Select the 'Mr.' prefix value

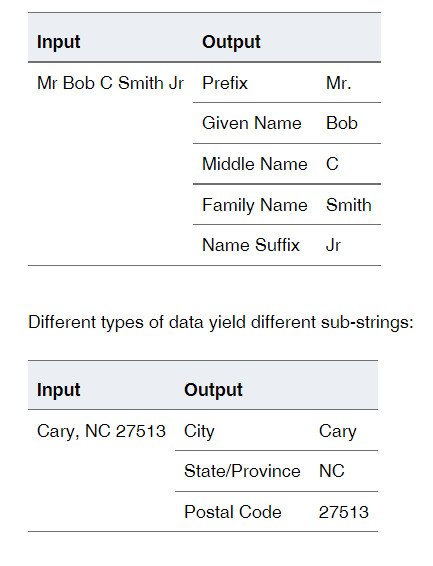pos(338,83)
